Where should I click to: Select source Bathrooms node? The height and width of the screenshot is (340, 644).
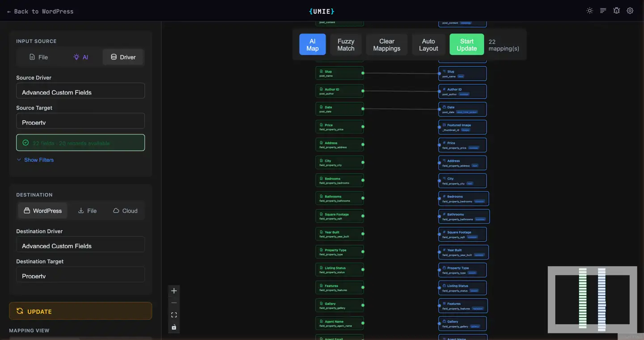(x=339, y=198)
